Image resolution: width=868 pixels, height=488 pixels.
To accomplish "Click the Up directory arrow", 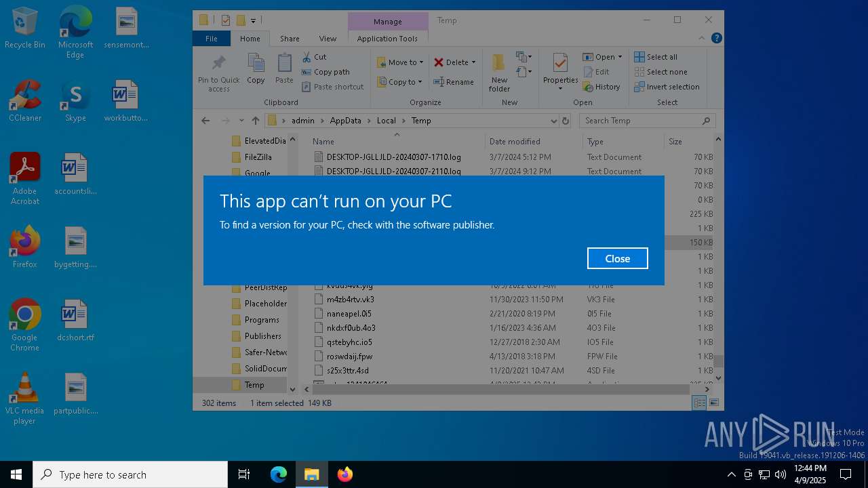I will 255,121.
